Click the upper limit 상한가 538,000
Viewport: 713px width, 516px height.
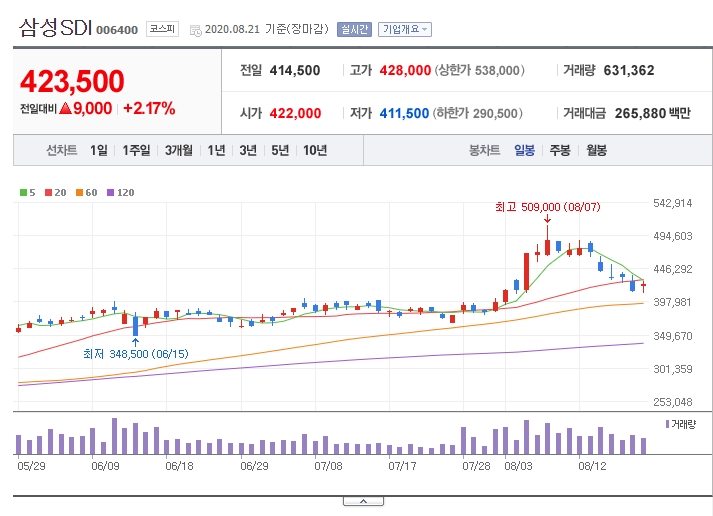click(479, 70)
